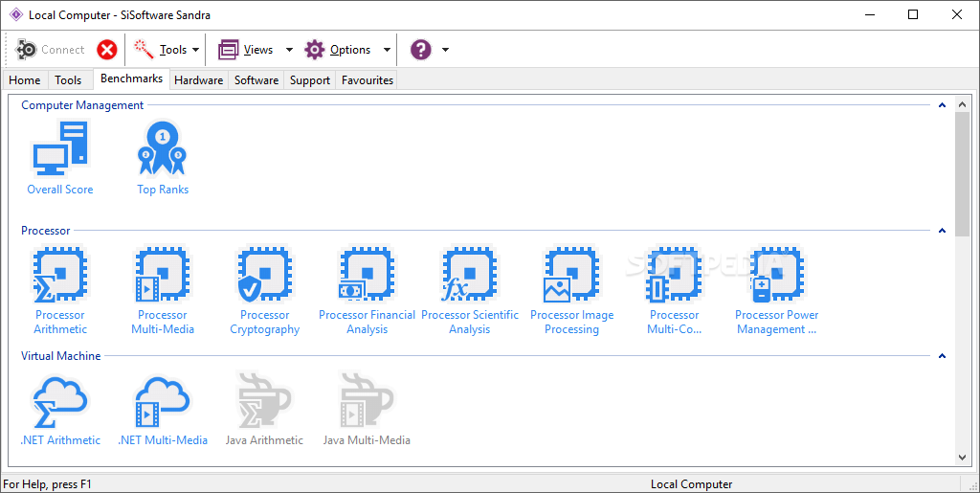
Task: Switch to the Hardware tab
Action: (x=198, y=80)
